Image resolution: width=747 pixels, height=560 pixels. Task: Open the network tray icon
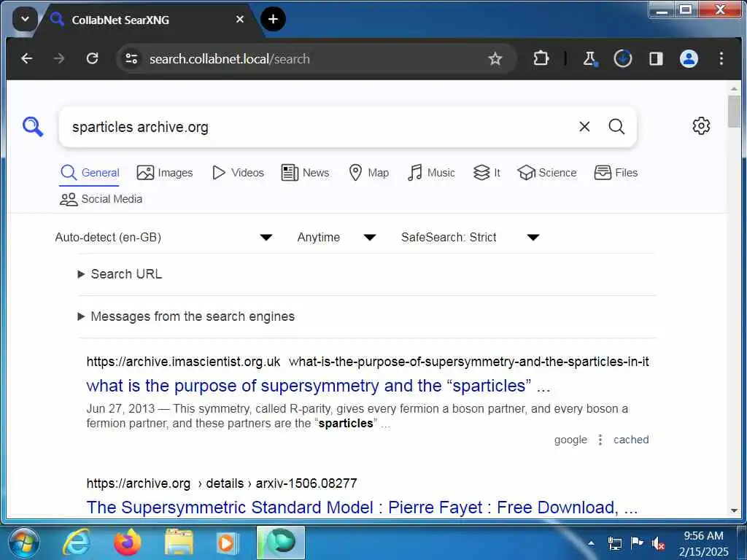pyautogui.click(x=614, y=543)
